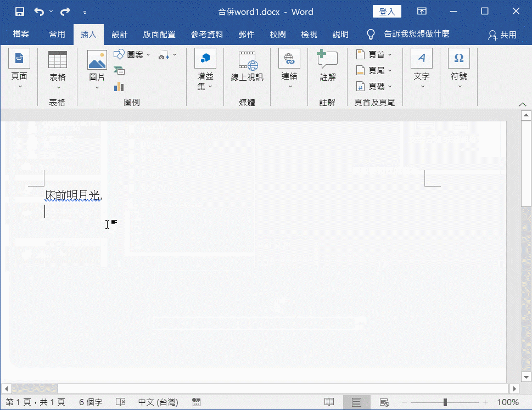Click the macro recording icon in status bar
532x410 pixels.
click(x=196, y=402)
